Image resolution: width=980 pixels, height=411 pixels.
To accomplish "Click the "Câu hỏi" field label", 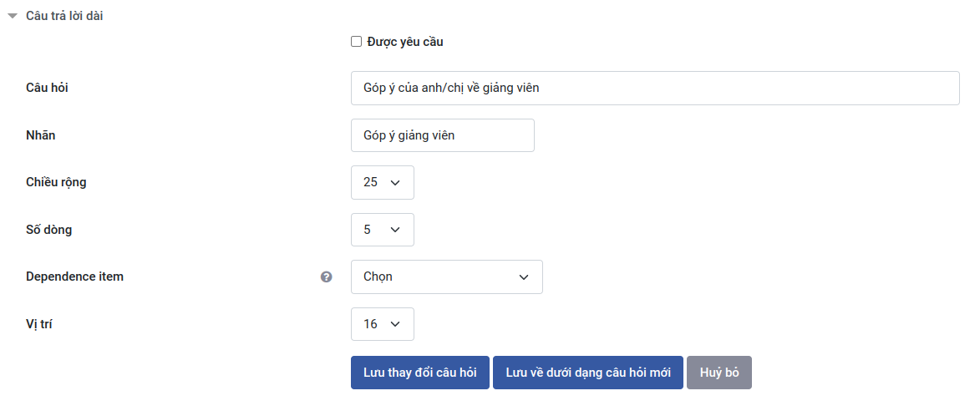I will click(x=48, y=87).
